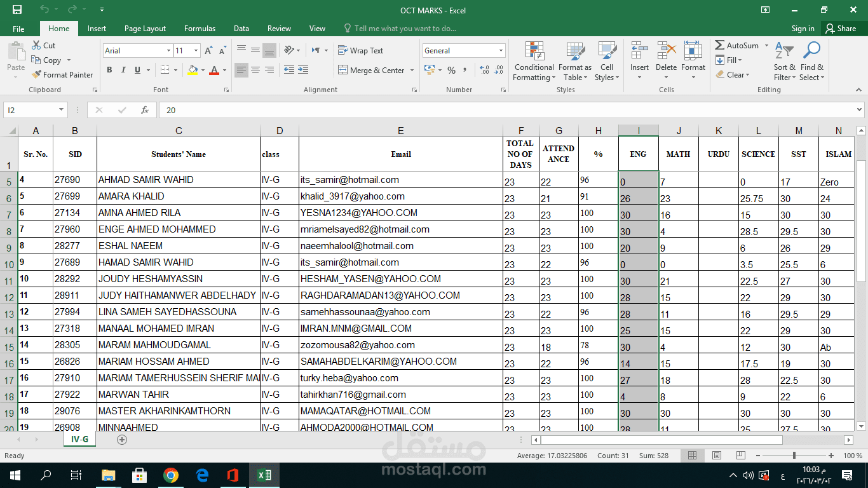Click the Tell me search box
The width and height of the screenshot is (868, 488).
400,29
